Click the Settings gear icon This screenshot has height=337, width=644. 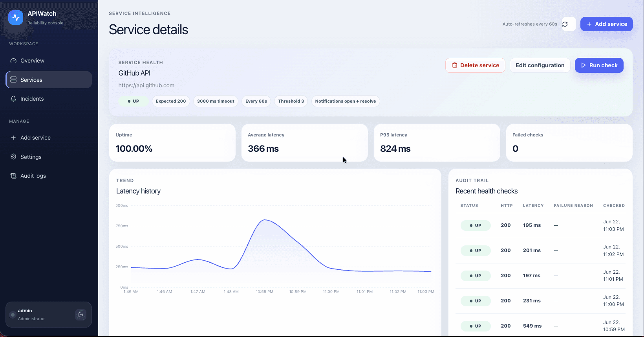click(13, 157)
